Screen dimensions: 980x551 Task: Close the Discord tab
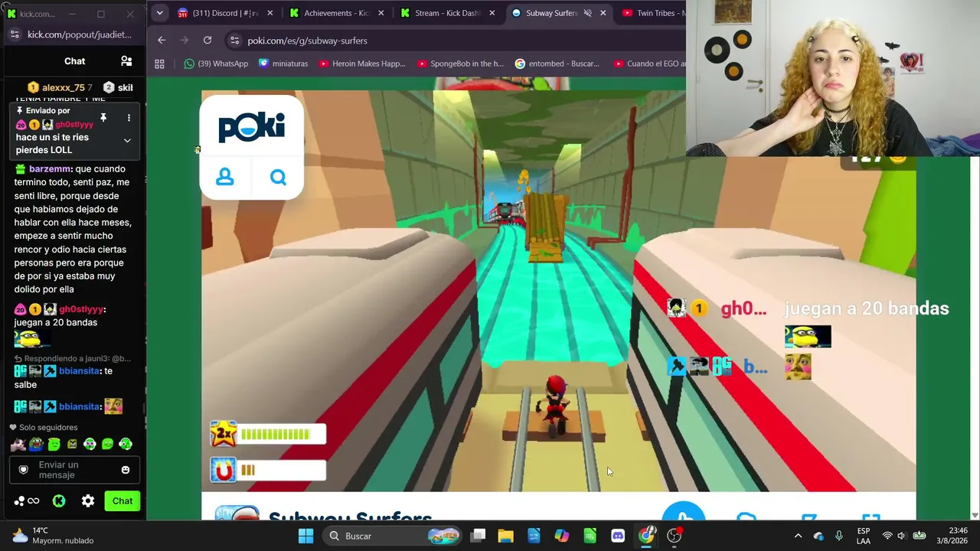269,13
